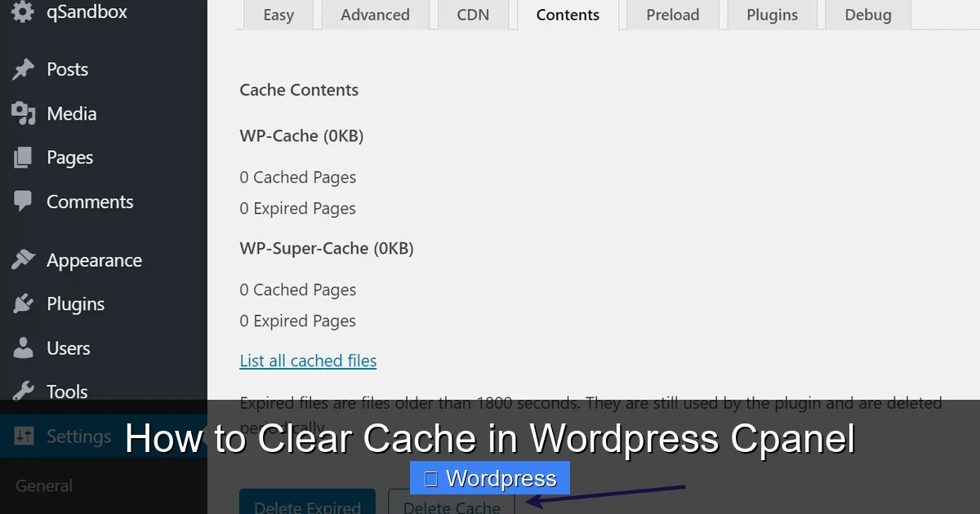Open the Media library icon
Screen dimensions: 980x514
[x=23, y=113]
